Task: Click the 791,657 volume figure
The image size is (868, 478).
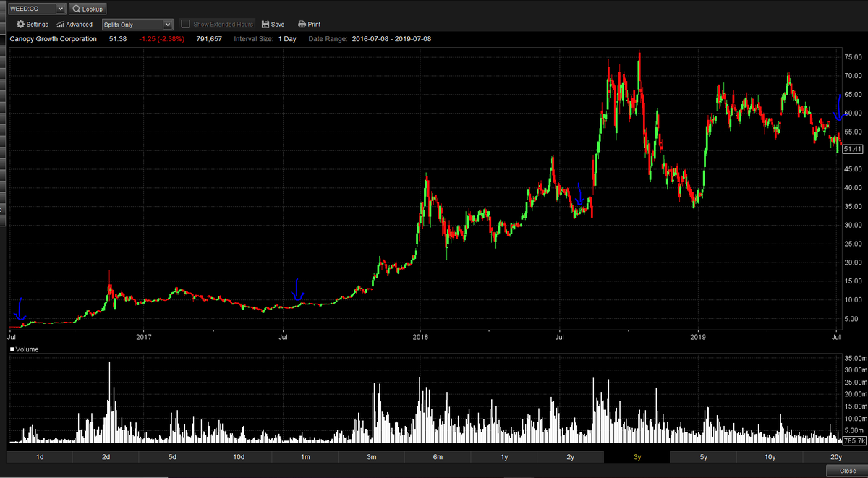Action: click(209, 38)
